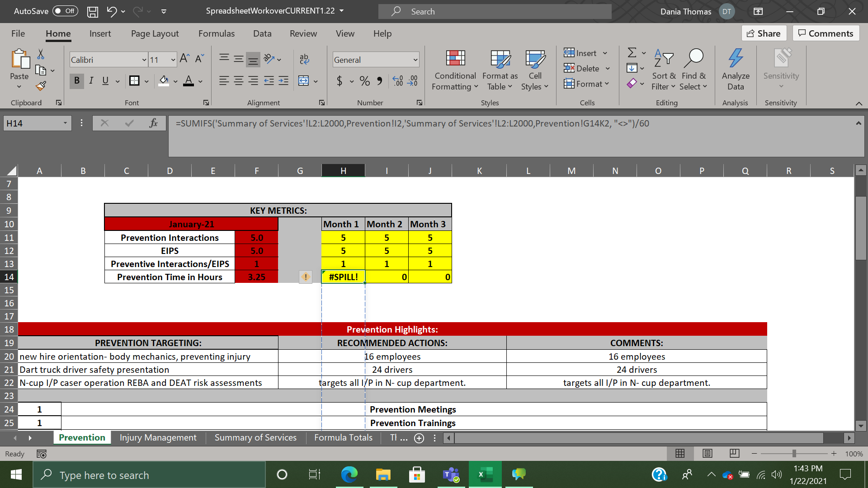Switch to the Summary of Services sheet
868x488 pixels.
tap(255, 437)
